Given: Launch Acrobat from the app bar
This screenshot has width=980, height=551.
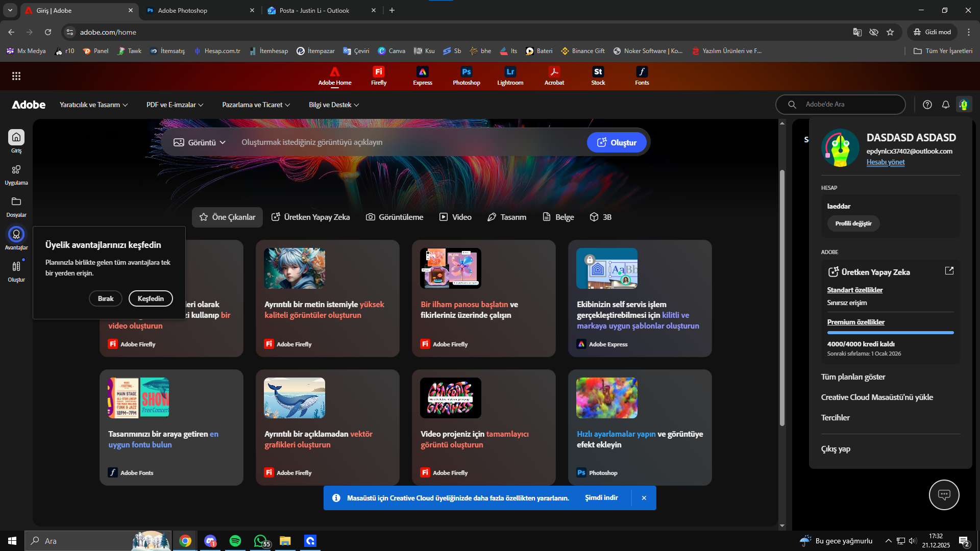Looking at the screenshot, I should 554,76.
